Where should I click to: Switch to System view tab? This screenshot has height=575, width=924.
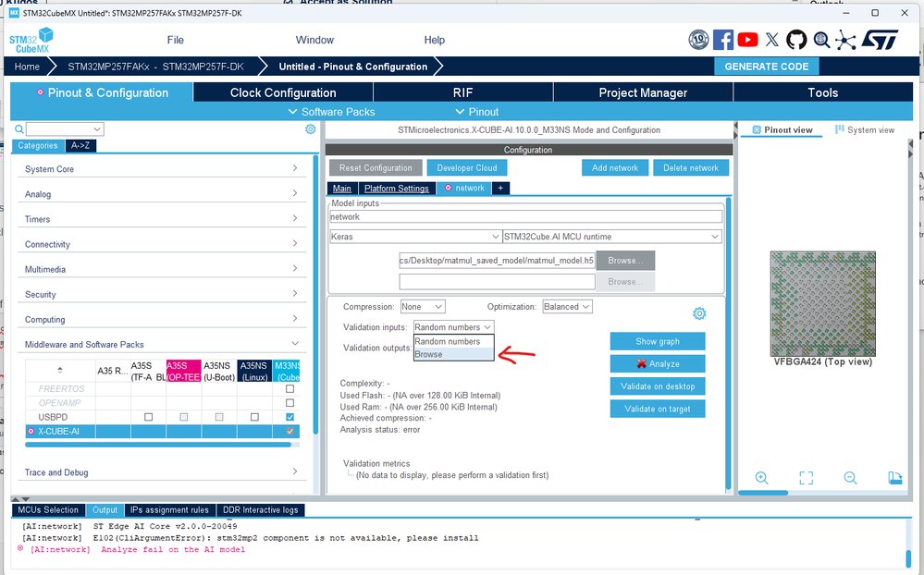point(865,130)
